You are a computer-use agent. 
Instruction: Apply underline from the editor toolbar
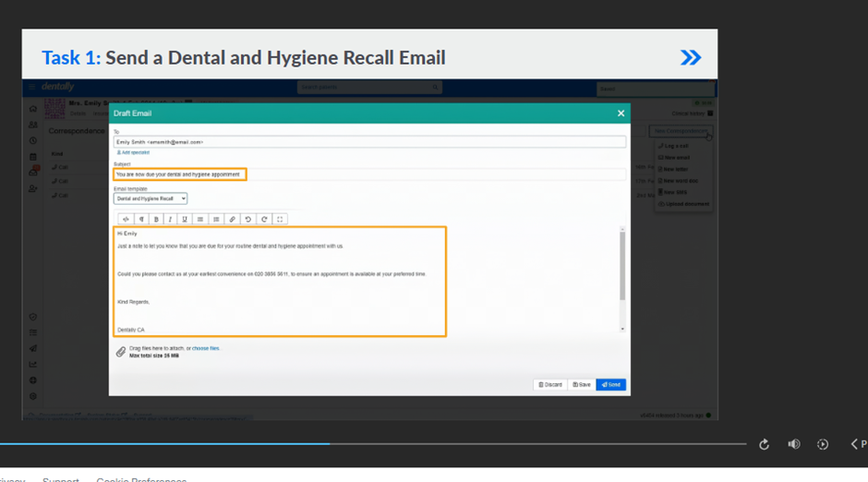pos(185,220)
